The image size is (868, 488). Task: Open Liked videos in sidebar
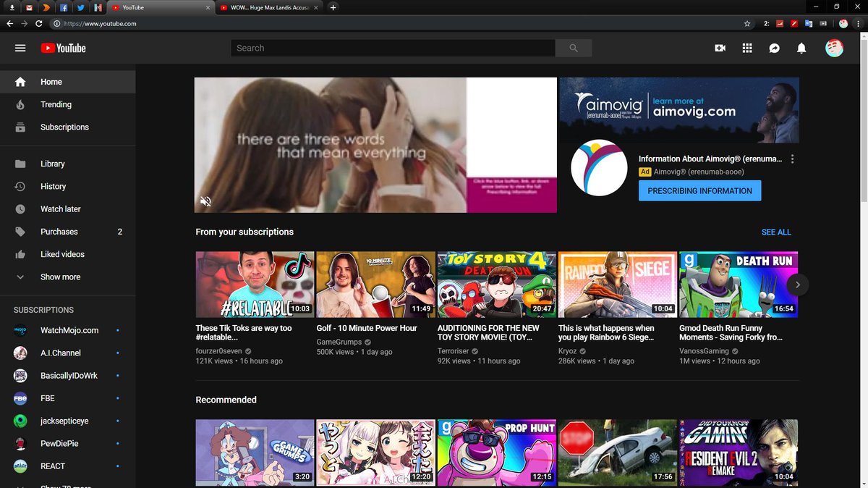[67, 254]
